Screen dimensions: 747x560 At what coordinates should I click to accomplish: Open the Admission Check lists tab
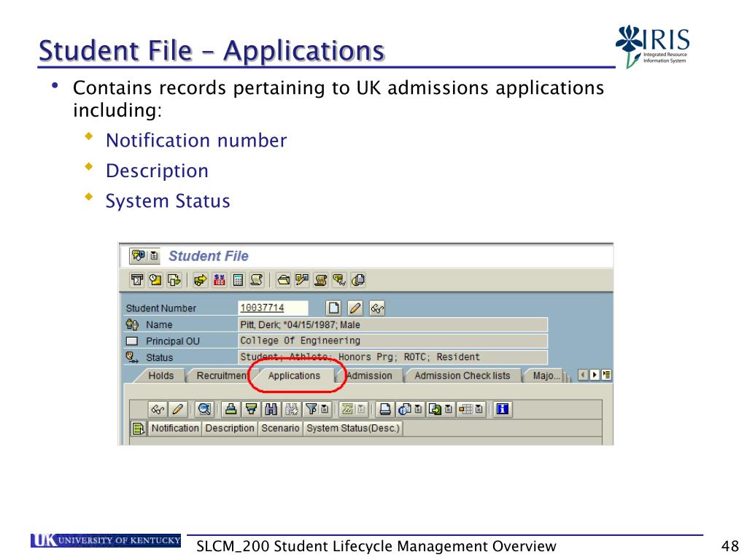[462, 376]
